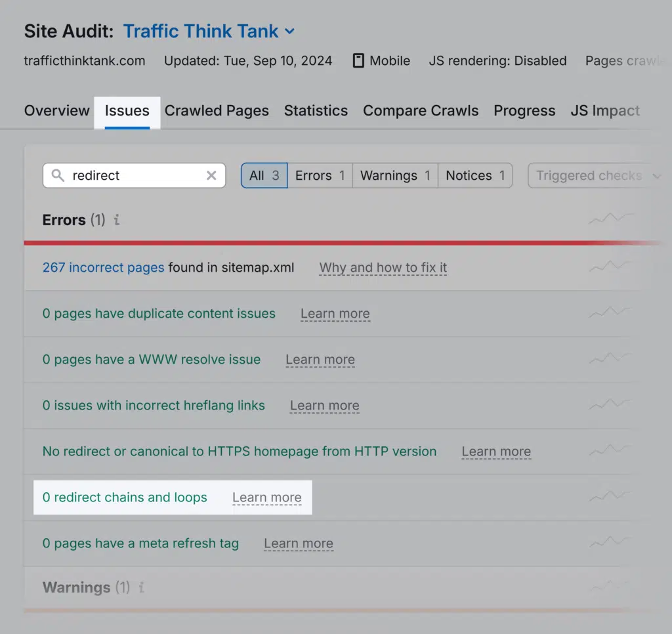Click the Mobile device icon
The width and height of the screenshot is (672, 634).
tap(358, 61)
